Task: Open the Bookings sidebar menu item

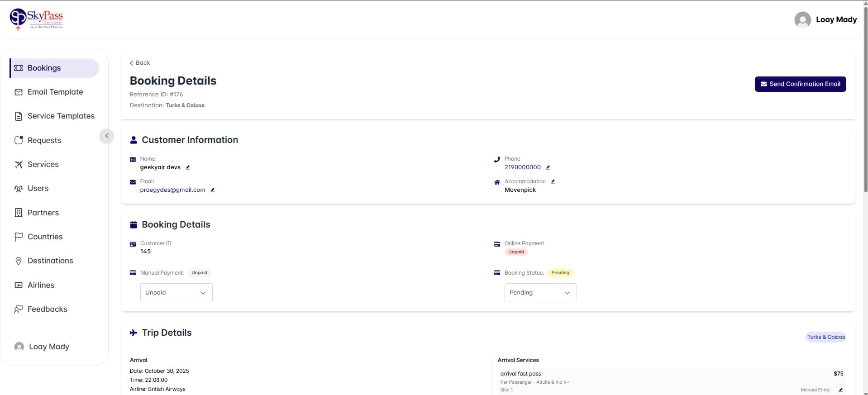Action: pos(54,68)
